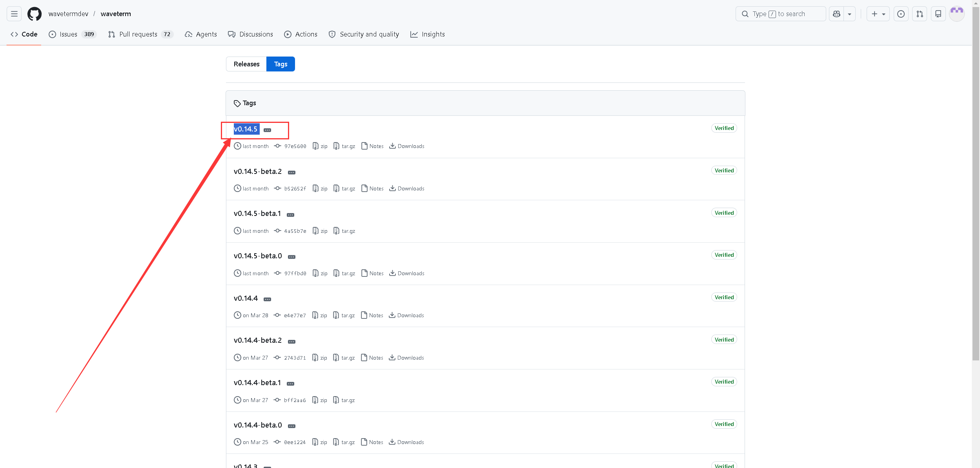The height and width of the screenshot is (468, 980).
Task: Download tar.gz for v0.14.5-beta.1
Action: (x=344, y=231)
